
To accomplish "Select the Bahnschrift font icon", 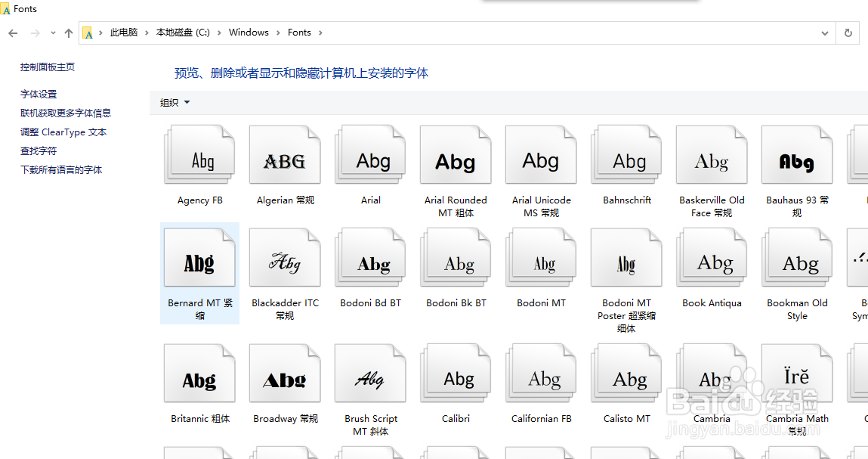I will (x=627, y=155).
